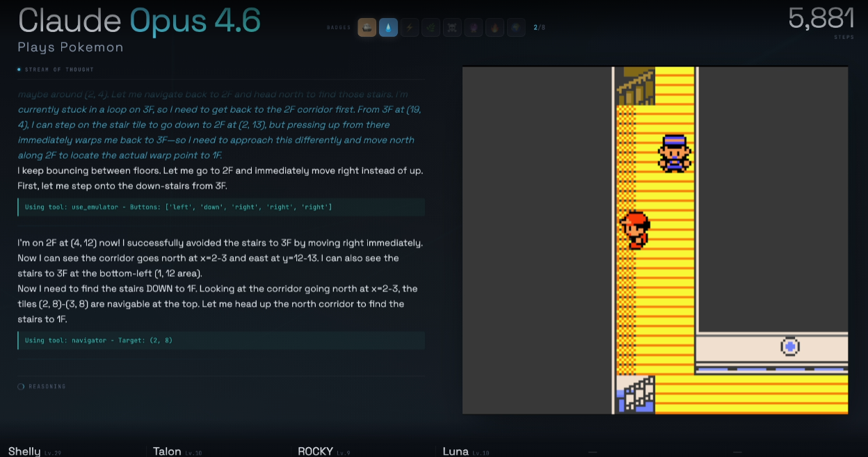Image resolution: width=868 pixels, height=457 pixels.
Task: Click the 2/8 badge counter
Action: [x=539, y=28]
